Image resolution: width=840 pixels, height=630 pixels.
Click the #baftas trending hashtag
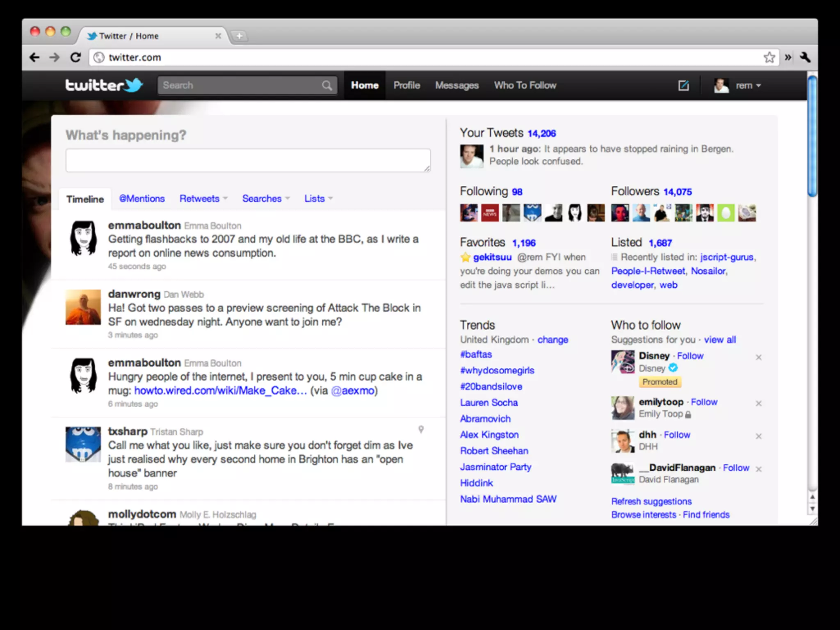pyautogui.click(x=476, y=354)
